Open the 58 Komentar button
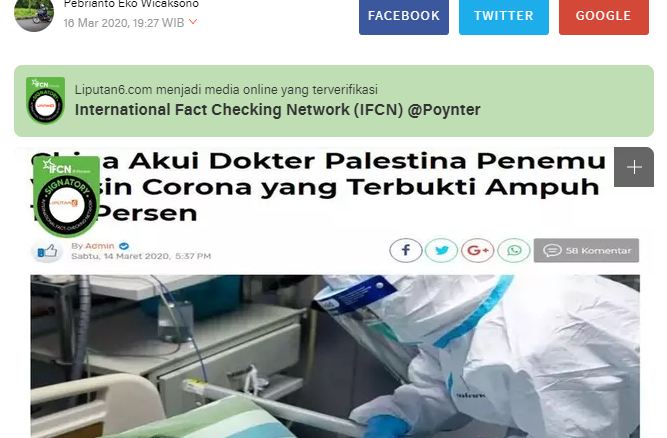The height and width of the screenshot is (438, 667). pyautogui.click(x=586, y=250)
